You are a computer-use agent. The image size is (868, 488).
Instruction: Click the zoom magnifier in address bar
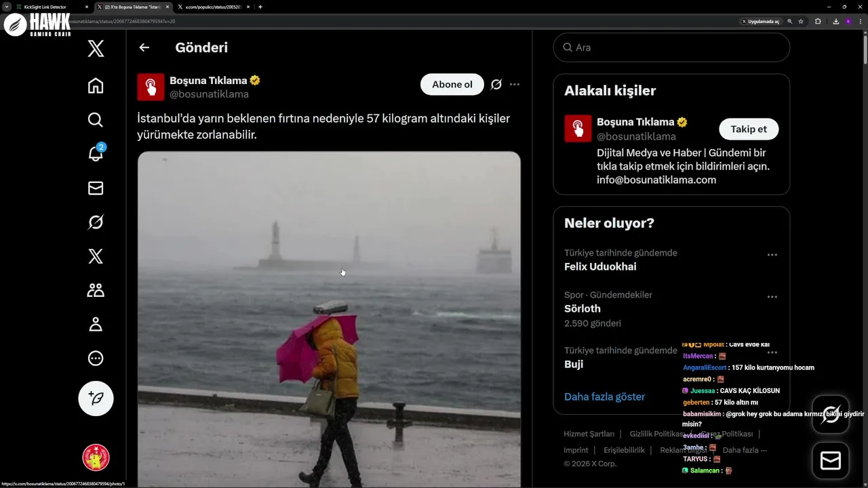790,21
